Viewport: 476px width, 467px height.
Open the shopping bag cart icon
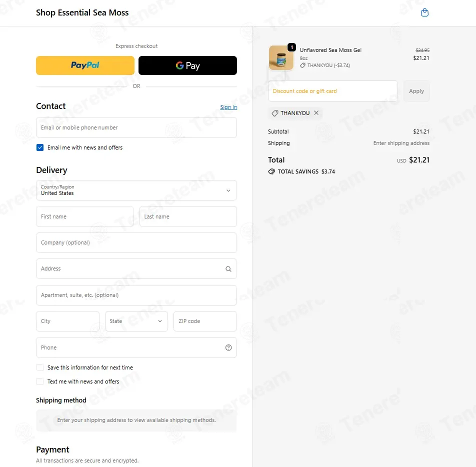point(424,12)
